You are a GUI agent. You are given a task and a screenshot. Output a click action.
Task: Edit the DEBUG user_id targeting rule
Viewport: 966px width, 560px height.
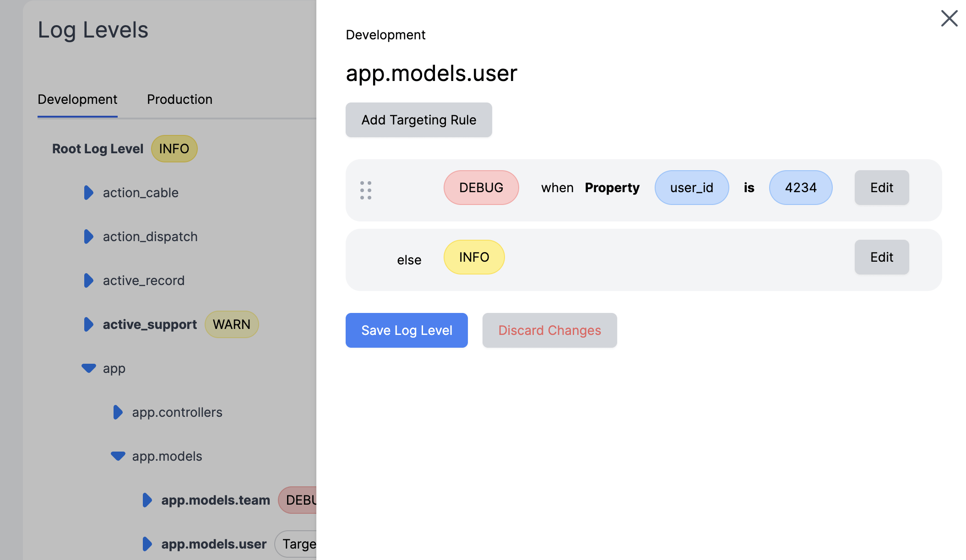[881, 188]
